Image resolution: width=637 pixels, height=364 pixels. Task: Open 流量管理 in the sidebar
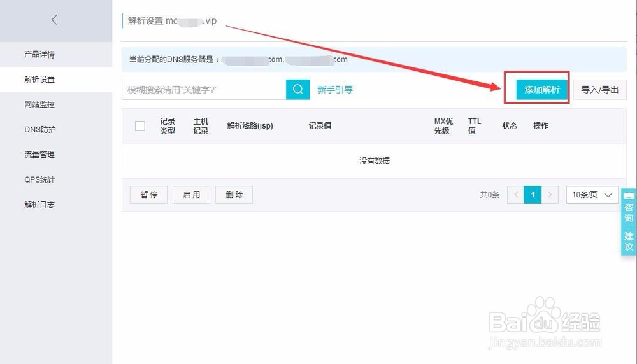pos(39,155)
